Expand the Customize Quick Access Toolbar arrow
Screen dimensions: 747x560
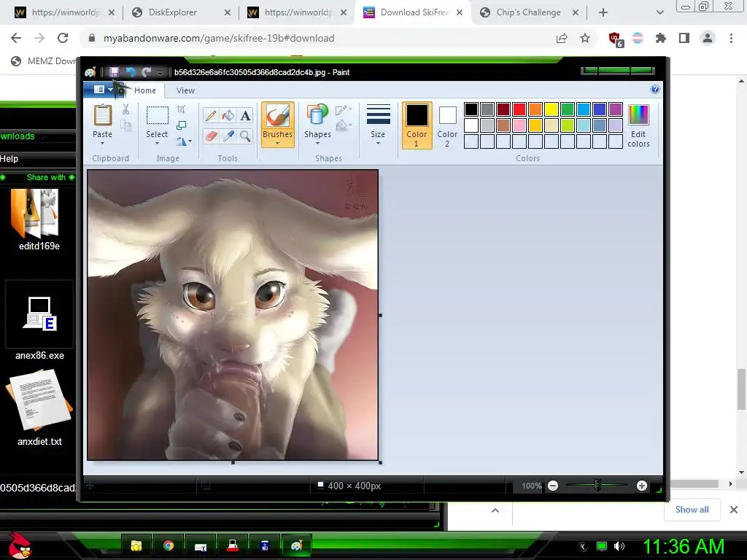click(160, 72)
